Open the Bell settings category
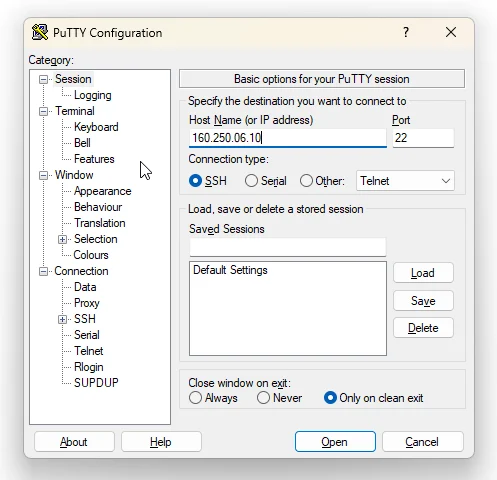The width and height of the screenshot is (497, 480). (x=82, y=143)
